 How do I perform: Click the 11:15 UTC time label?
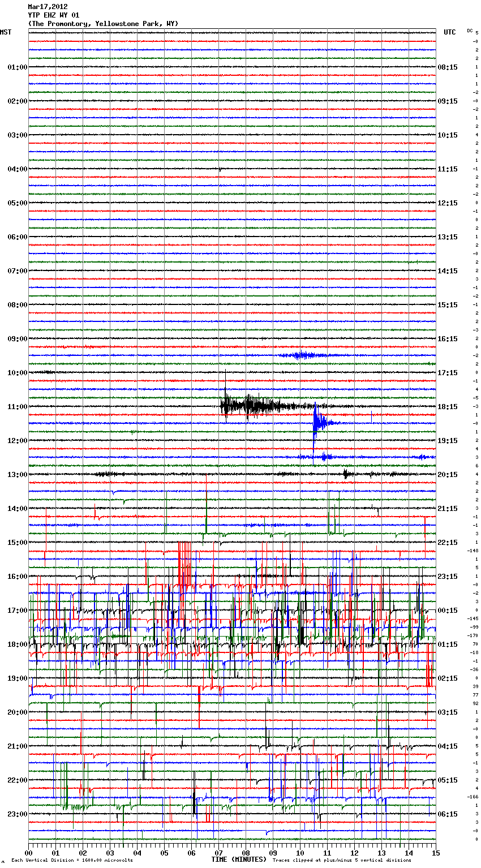(x=448, y=169)
